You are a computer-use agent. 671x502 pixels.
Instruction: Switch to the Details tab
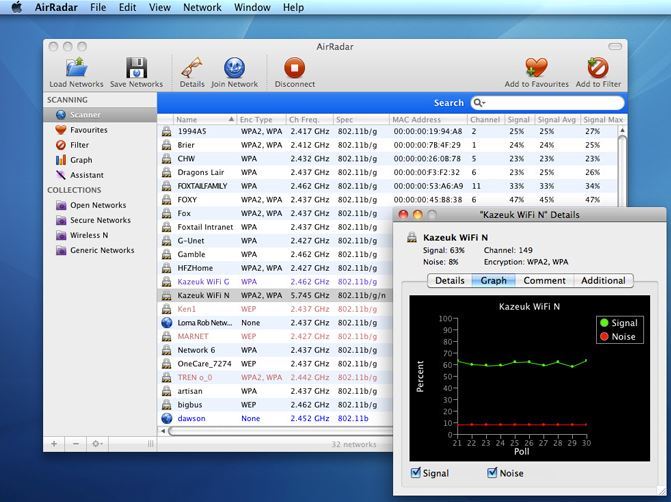450,281
